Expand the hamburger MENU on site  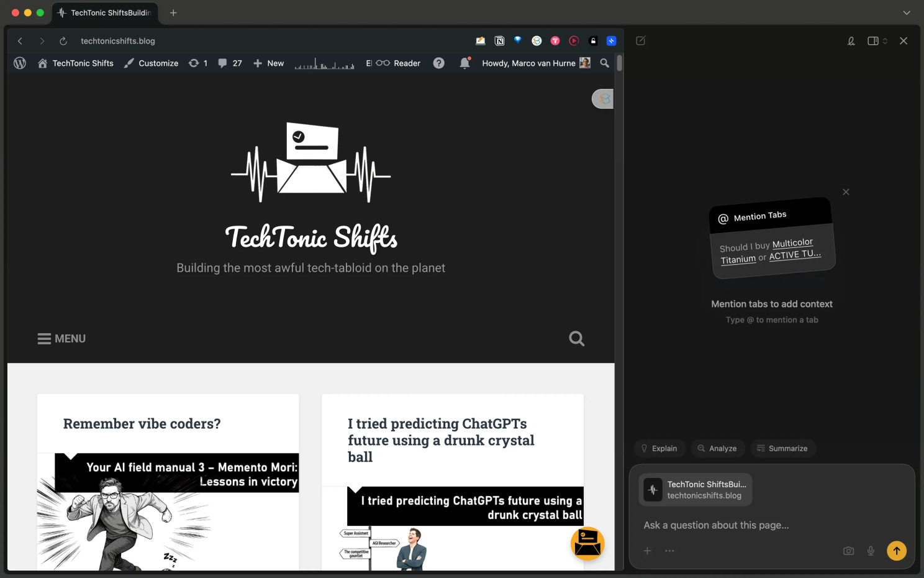pos(61,339)
